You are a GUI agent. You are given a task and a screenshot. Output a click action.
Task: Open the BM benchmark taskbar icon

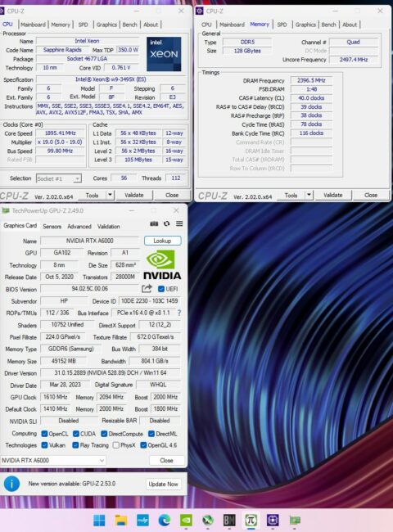click(229, 520)
